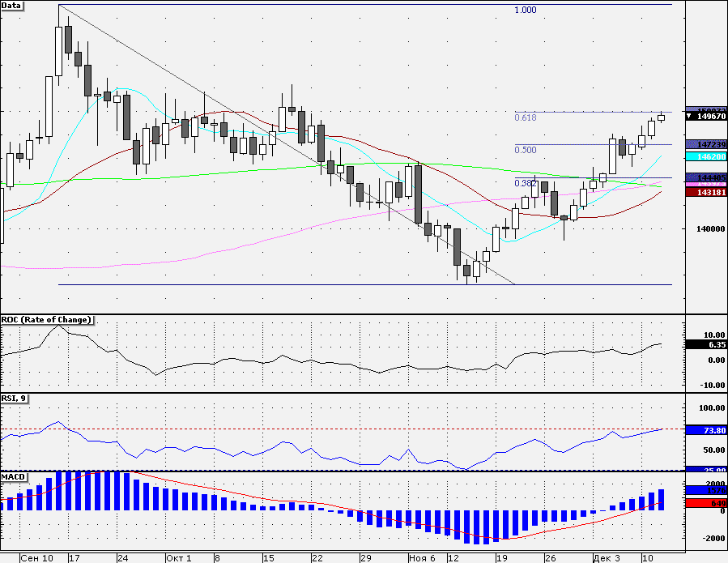
Task: Select the 144405 price level tag
Action: pos(706,177)
